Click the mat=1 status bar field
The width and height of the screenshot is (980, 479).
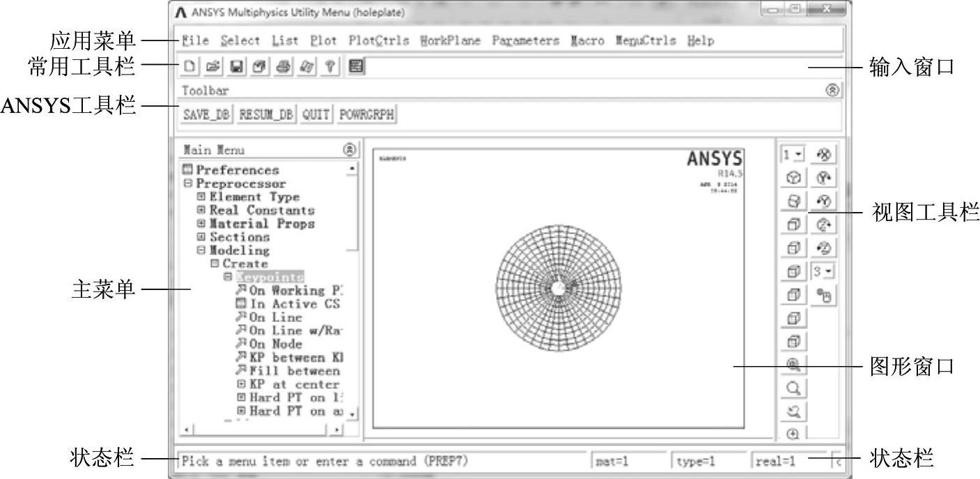click(x=628, y=461)
